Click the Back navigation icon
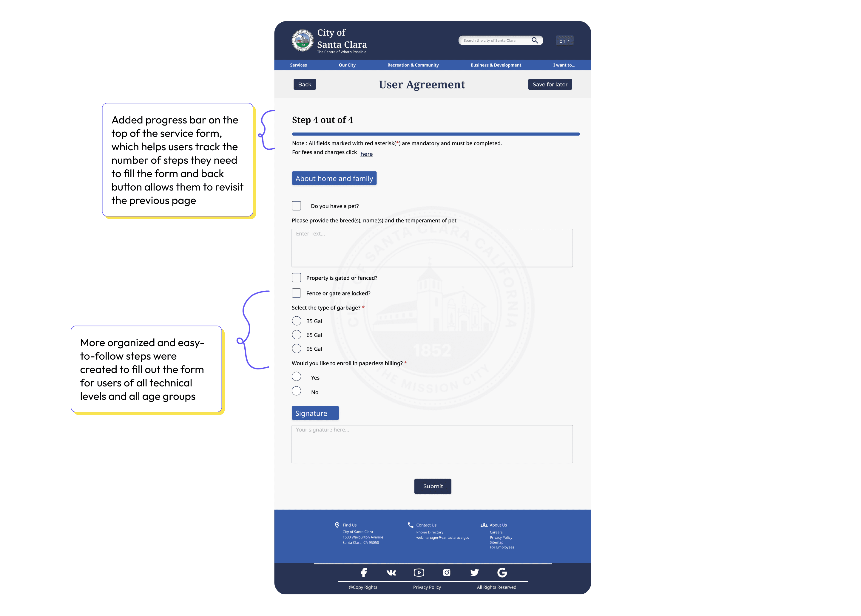The width and height of the screenshot is (861, 616). pyautogui.click(x=303, y=84)
